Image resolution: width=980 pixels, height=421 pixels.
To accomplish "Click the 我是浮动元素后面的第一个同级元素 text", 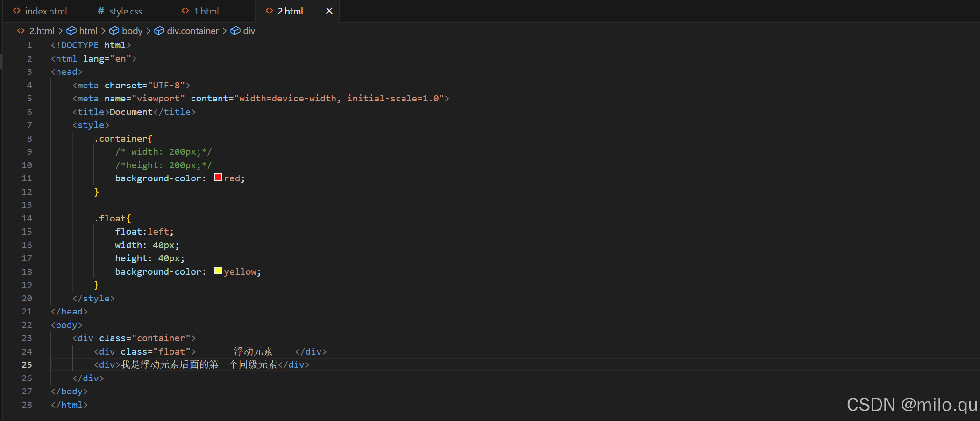I will tap(199, 365).
